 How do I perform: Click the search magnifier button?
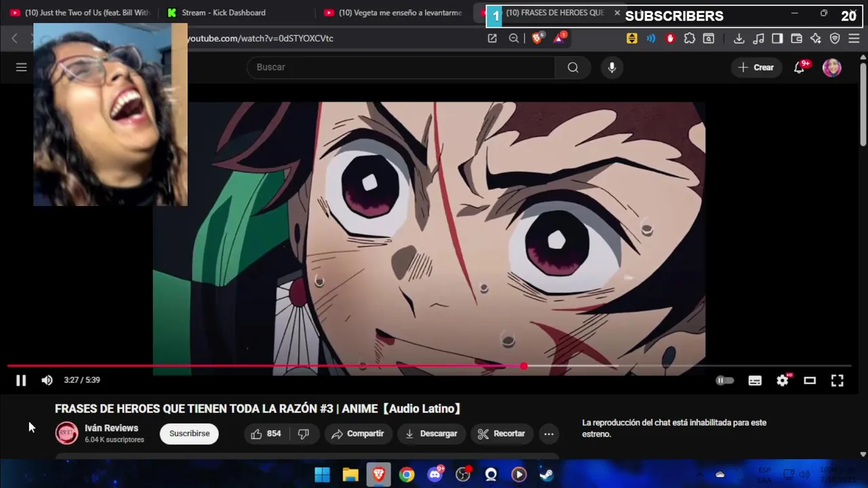573,67
